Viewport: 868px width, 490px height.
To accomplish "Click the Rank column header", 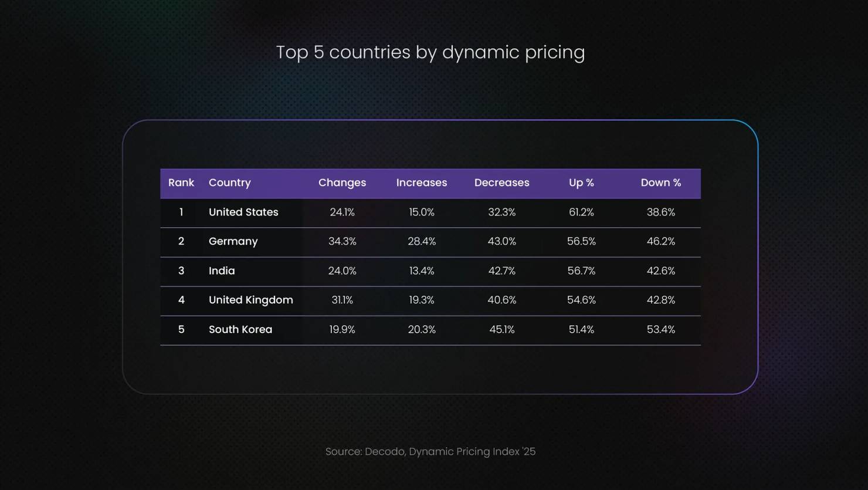I will click(x=181, y=183).
